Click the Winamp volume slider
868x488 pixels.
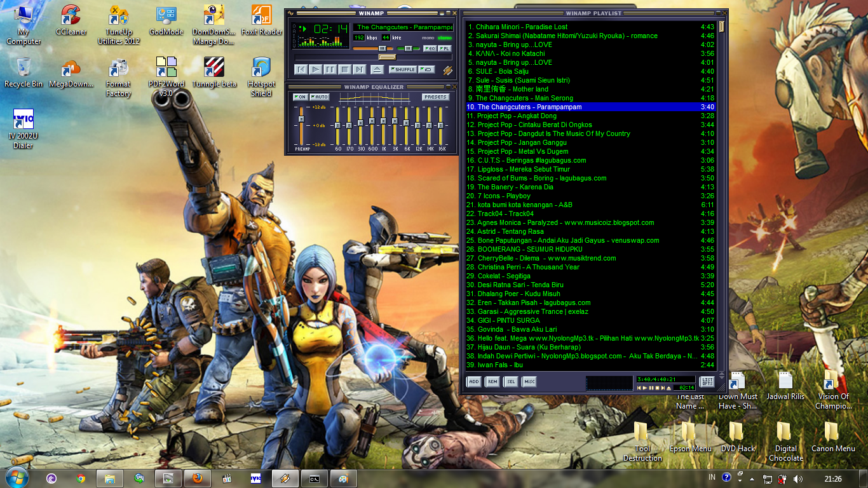click(x=373, y=48)
